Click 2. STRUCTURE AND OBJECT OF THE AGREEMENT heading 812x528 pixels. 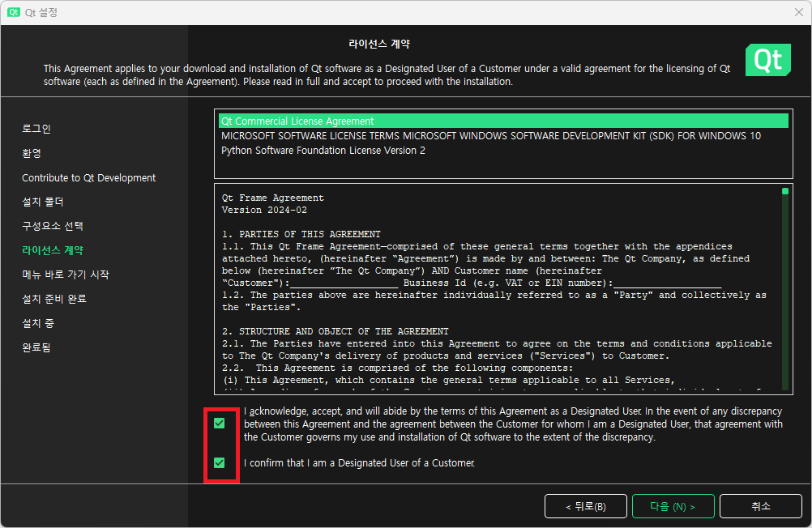click(x=335, y=331)
